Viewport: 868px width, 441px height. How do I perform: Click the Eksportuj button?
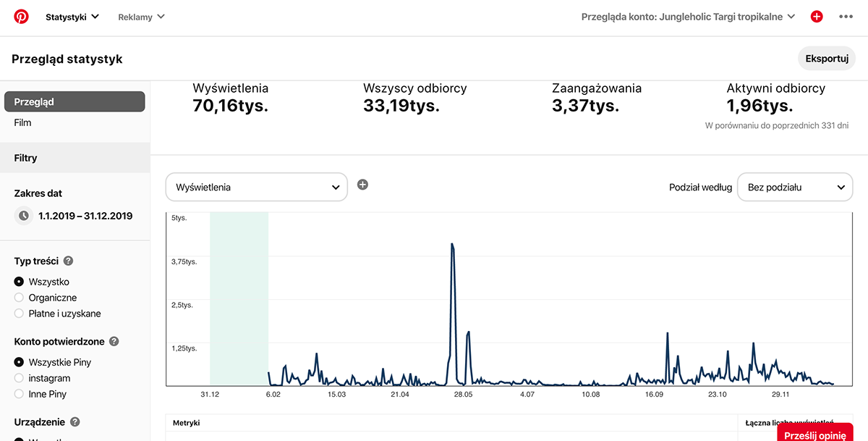(826, 59)
